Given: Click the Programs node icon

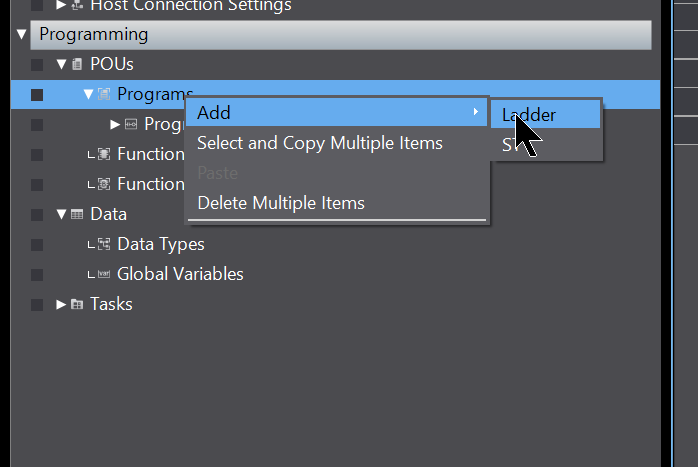Looking at the screenshot, I should coord(104,94).
